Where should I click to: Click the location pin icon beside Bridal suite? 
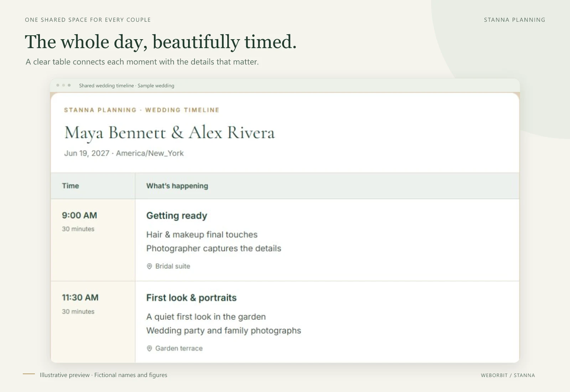pyautogui.click(x=149, y=266)
